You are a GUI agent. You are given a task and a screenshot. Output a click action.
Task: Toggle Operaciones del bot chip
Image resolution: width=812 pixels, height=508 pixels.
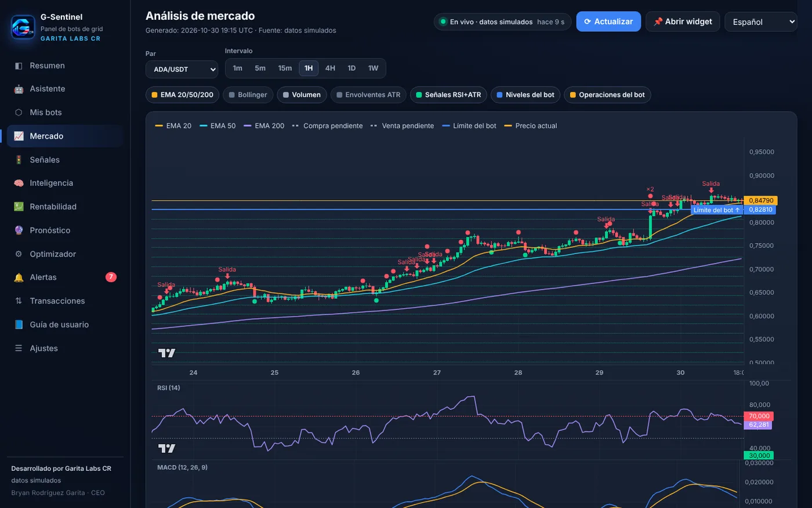point(607,95)
